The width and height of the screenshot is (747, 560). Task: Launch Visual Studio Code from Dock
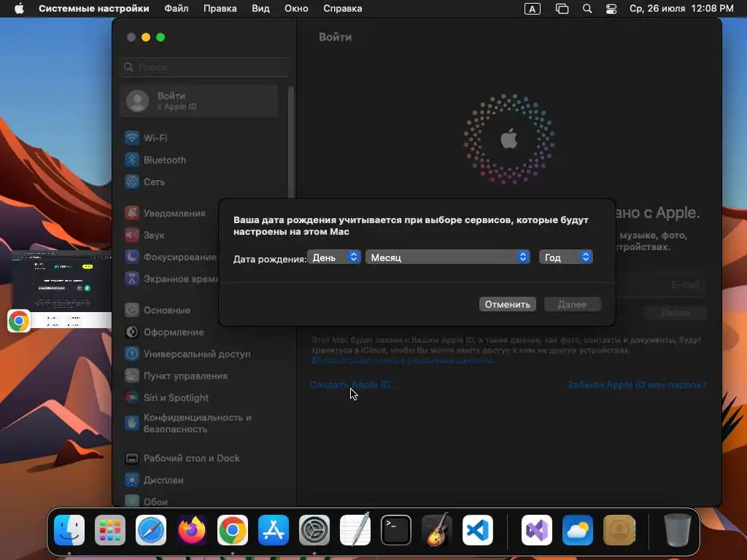coord(478,530)
